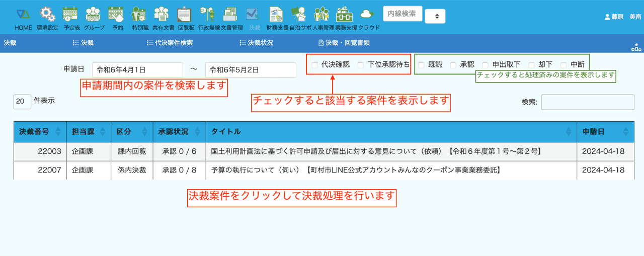Enable the 代決確認 checkbox
The image size is (644, 256).
click(x=314, y=65)
